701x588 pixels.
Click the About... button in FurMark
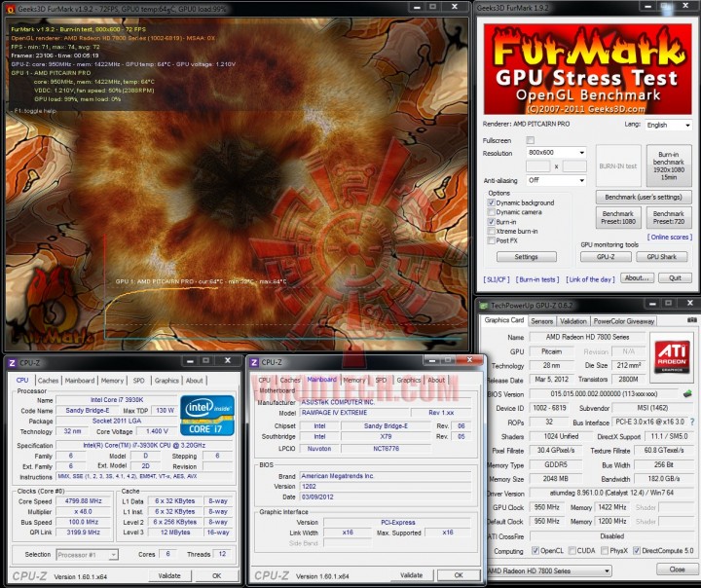[x=637, y=277]
